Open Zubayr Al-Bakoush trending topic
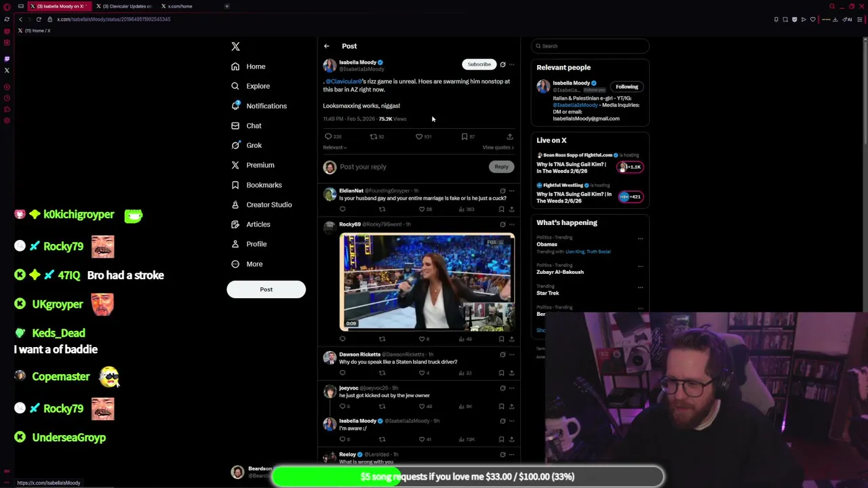Screen dimensions: 868x488 pos(560,272)
